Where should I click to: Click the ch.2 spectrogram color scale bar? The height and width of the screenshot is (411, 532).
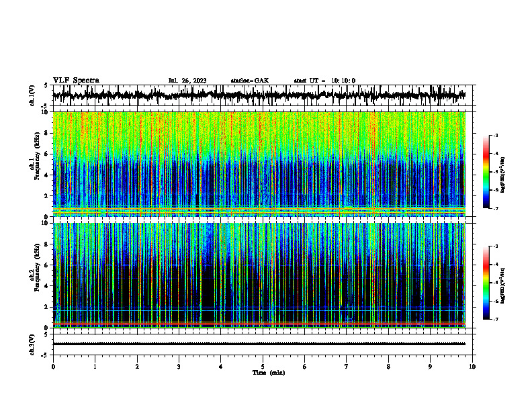pyautogui.click(x=486, y=283)
